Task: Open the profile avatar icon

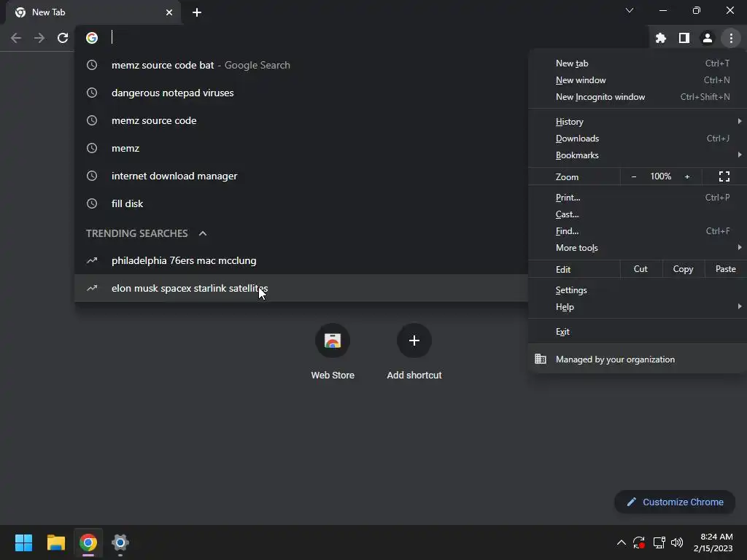Action: (707, 38)
